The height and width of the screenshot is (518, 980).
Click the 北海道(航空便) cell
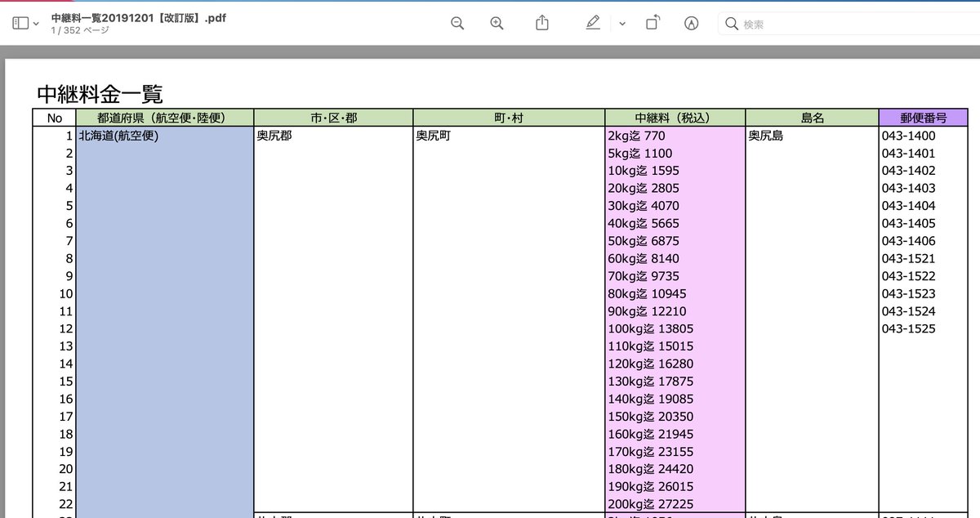coord(118,136)
